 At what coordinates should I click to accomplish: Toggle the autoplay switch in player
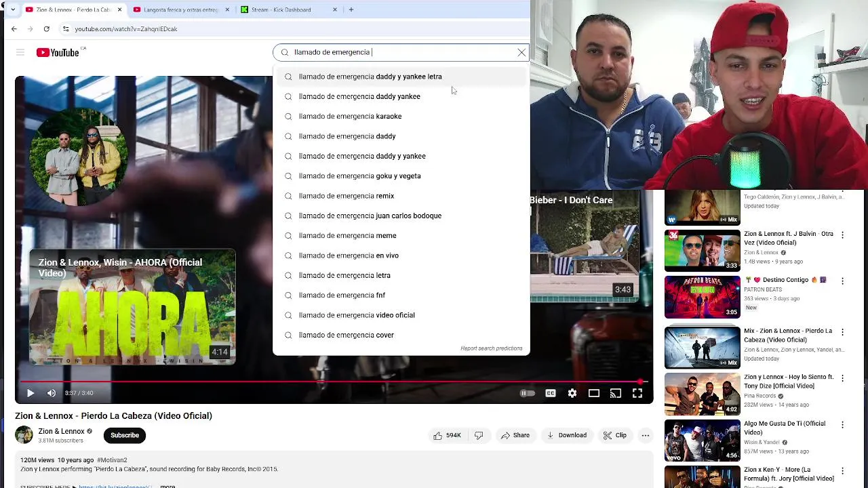pos(527,393)
